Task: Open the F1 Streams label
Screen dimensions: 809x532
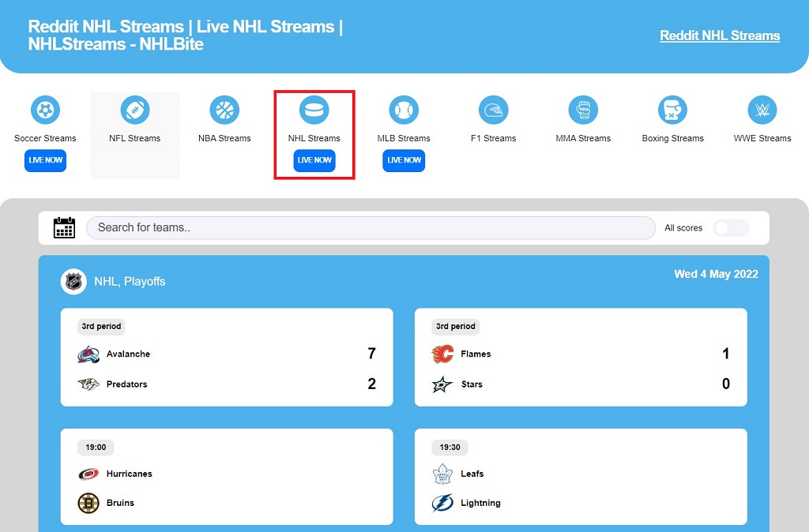Action: point(493,138)
